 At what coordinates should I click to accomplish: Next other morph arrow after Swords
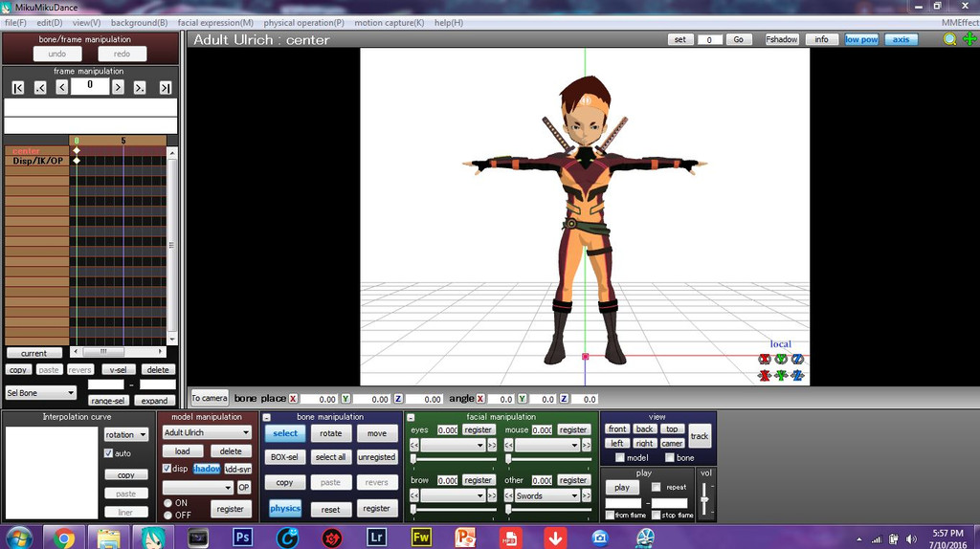point(587,495)
